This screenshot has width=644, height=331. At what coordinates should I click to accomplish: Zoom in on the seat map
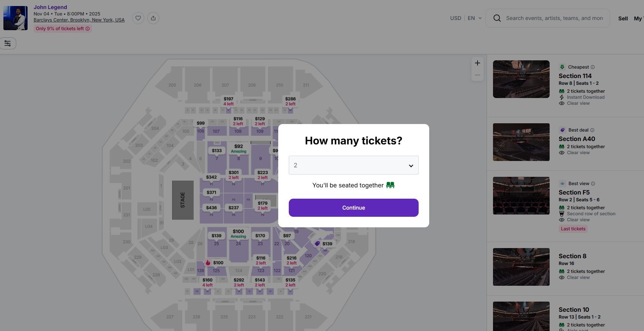click(478, 63)
